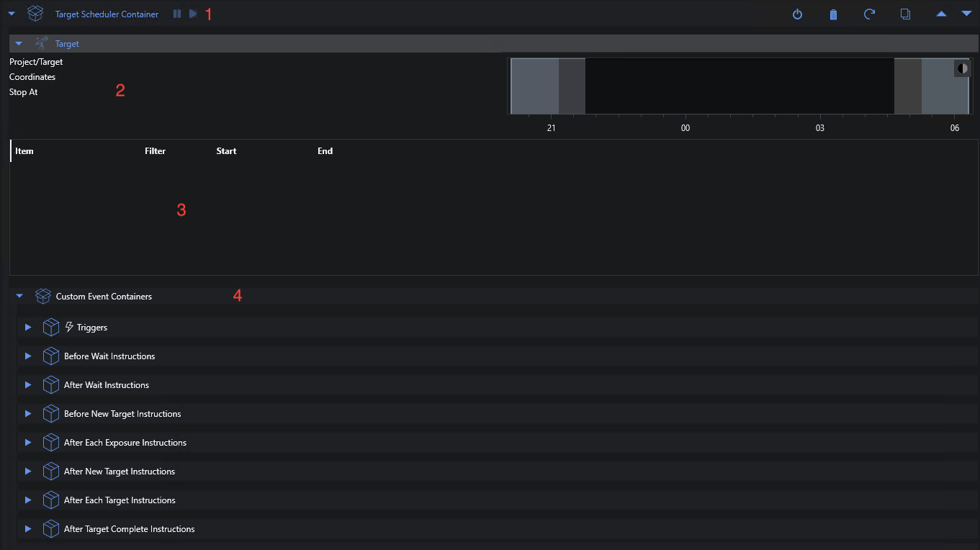The width and height of the screenshot is (980, 550).
Task: Click the Custom Event Containers boxes icon
Action: point(42,296)
